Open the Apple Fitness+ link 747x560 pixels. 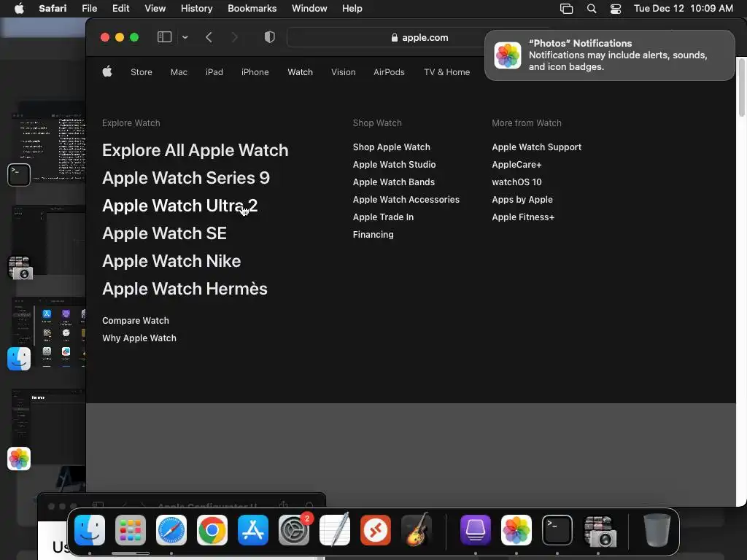[x=523, y=217]
